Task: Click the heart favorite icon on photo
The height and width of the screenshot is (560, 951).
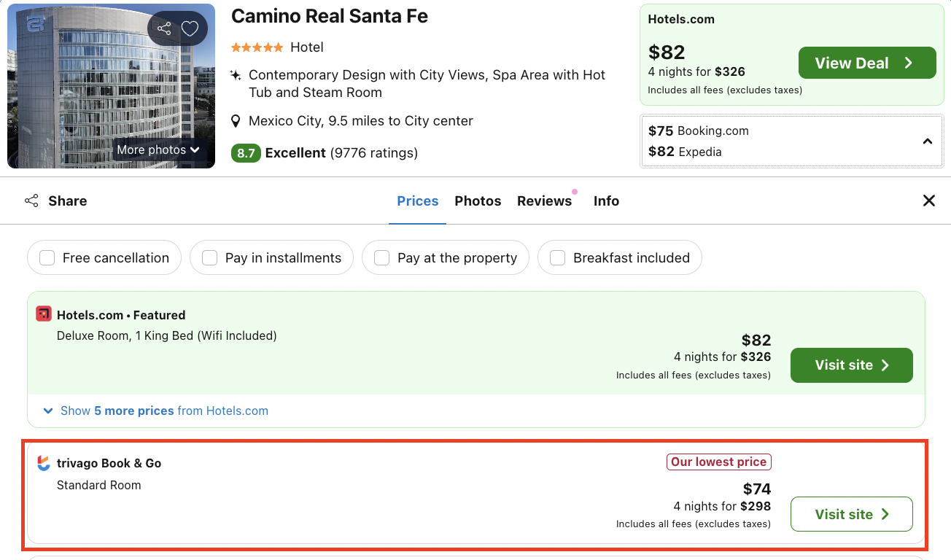Action: tap(190, 29)
